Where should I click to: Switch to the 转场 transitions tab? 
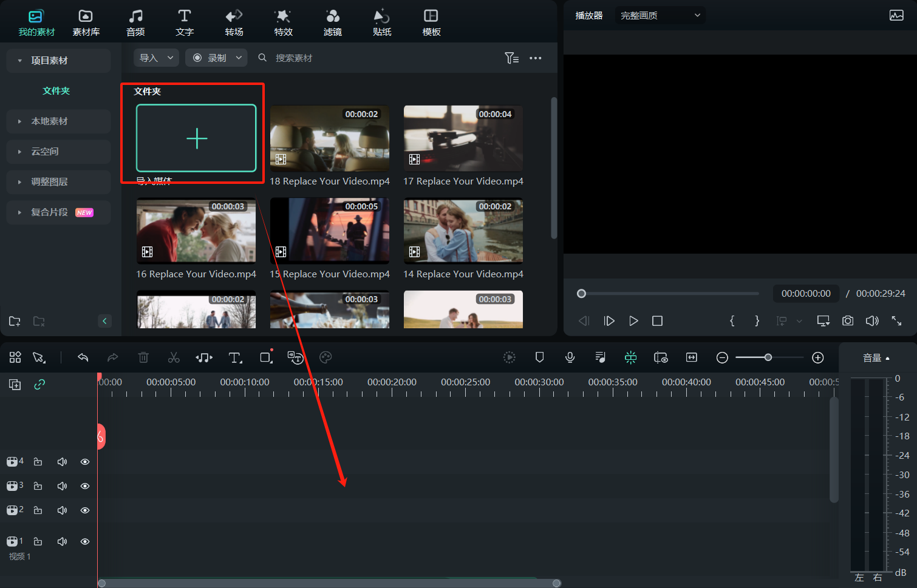point(234,22)
